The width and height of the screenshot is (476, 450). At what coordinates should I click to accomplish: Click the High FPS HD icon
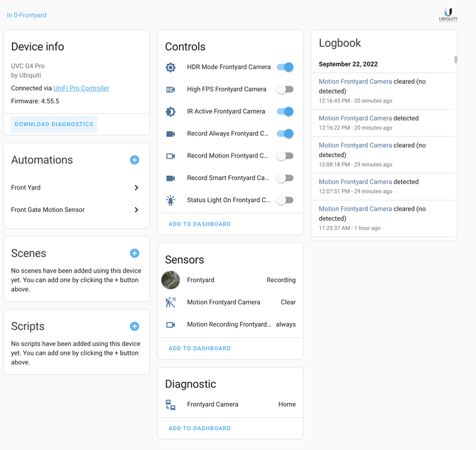click(x=171, y=90)
